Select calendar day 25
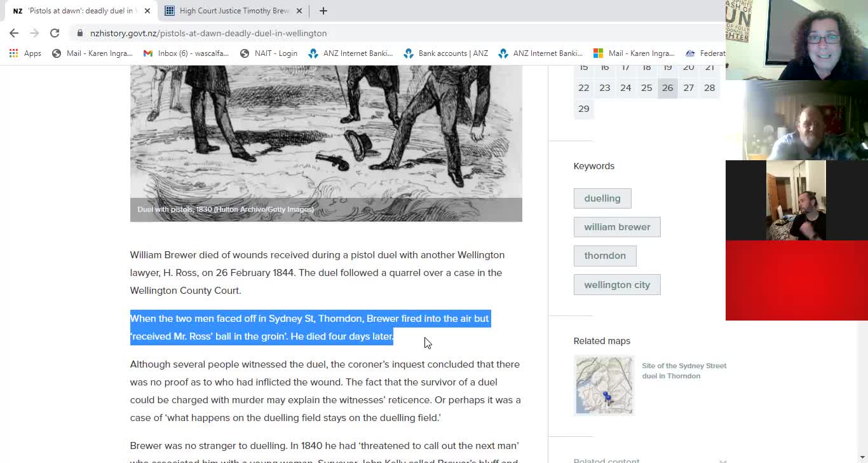 point(646,88)
